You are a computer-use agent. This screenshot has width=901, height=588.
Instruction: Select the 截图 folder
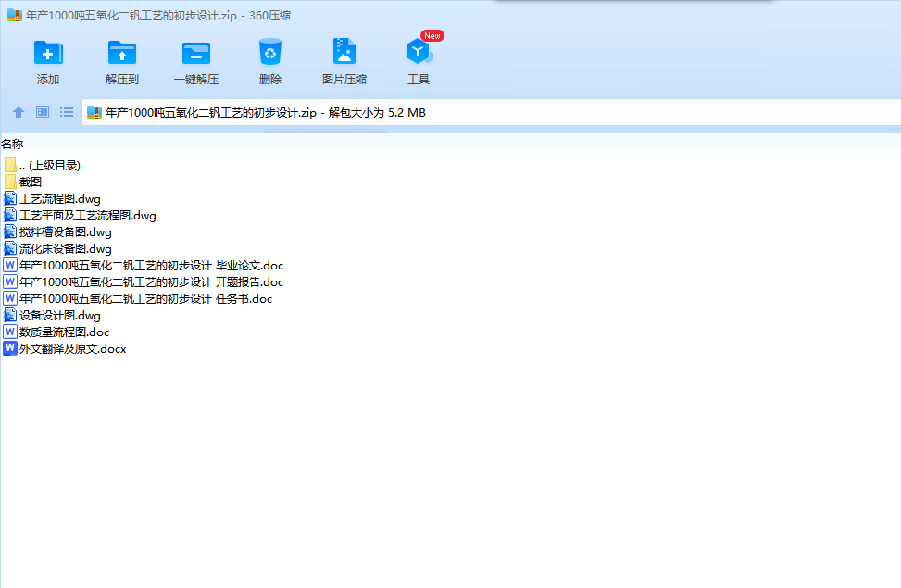coord(23,182)
